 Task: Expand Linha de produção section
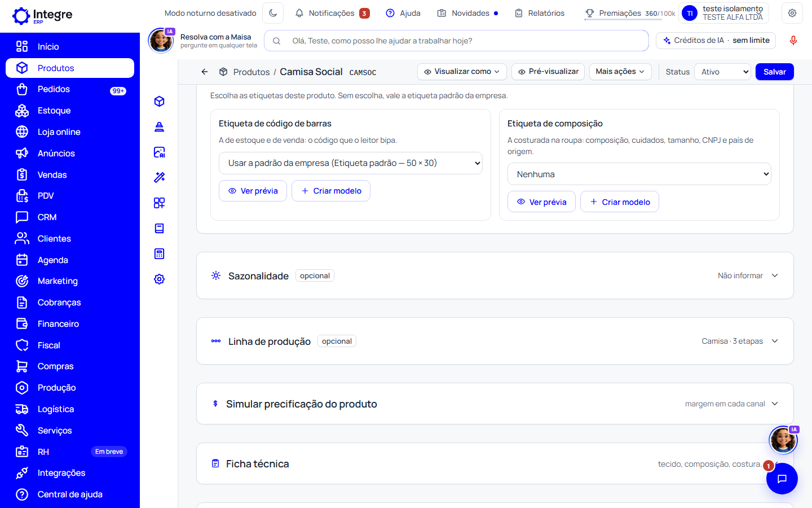coord(495,341)
